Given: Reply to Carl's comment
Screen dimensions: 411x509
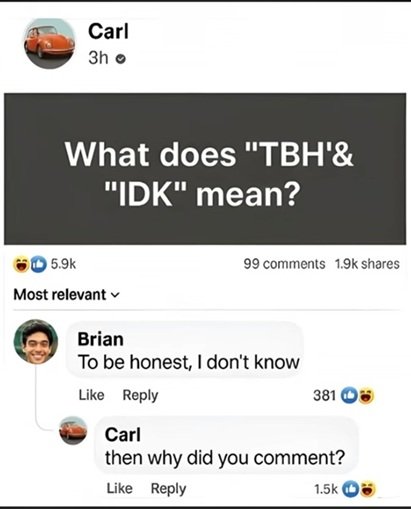Looking at the screenshot, I should pyautogui.click(x=168, y=489).
